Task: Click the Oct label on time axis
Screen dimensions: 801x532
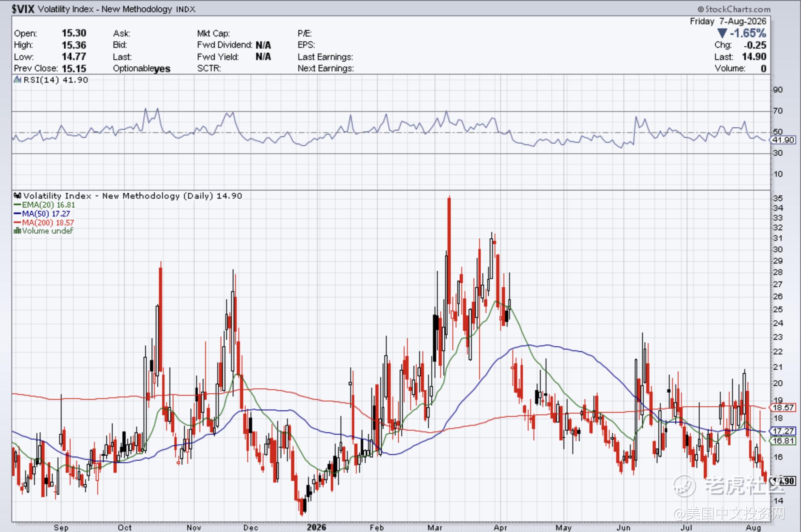Action: (x=125, y=527)
